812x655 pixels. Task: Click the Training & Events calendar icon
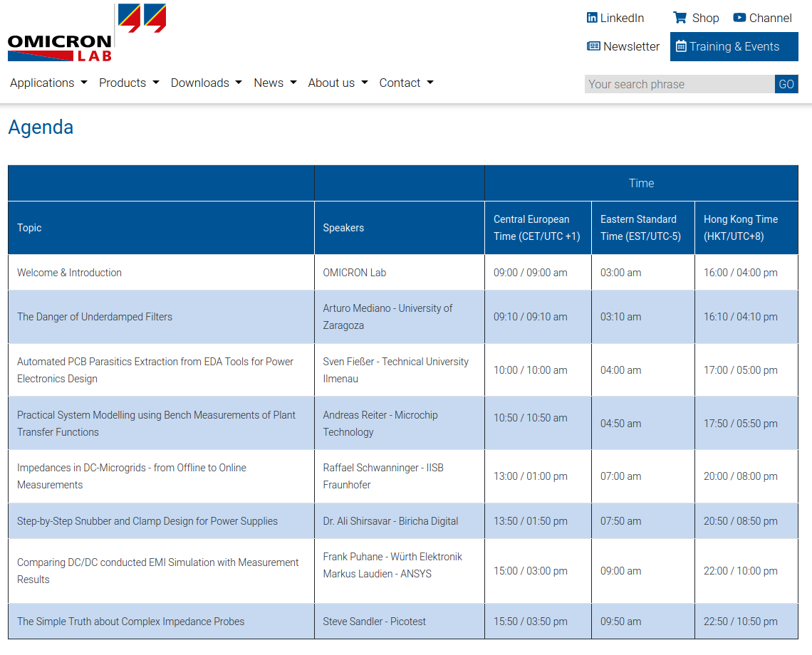681,46
